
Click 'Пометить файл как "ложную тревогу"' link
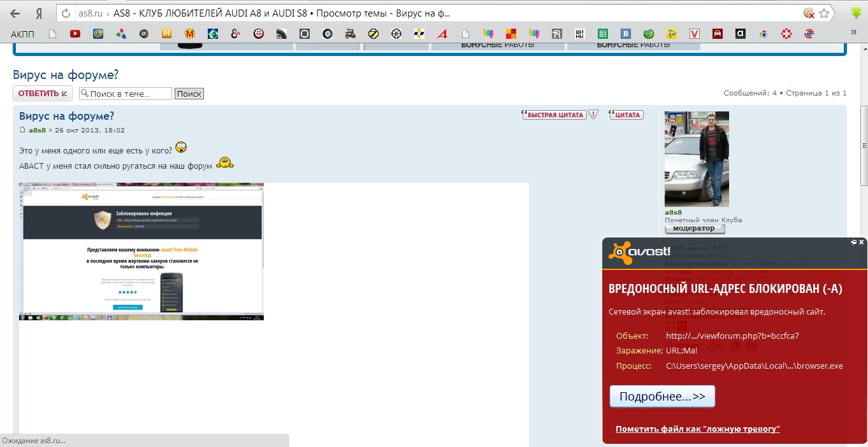pos(698,429)
